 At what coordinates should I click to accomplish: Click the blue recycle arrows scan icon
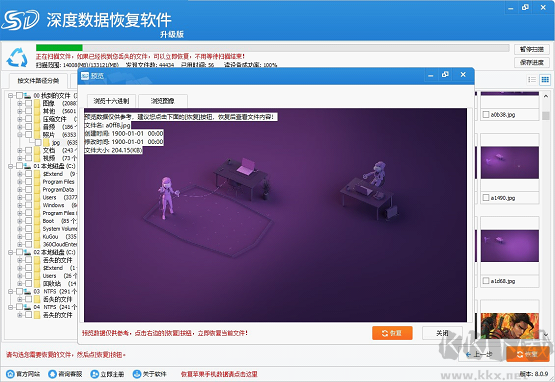[x=17, y=57]
